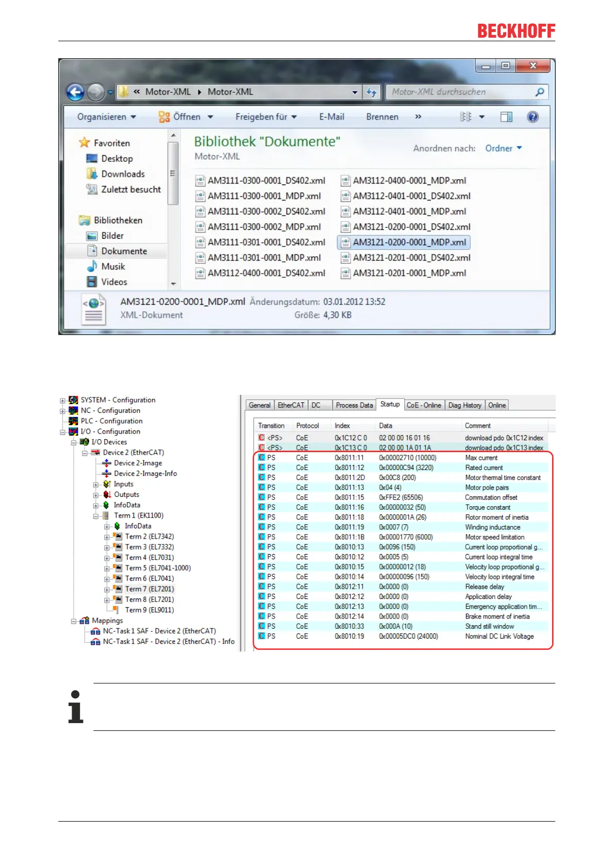Screen dimensions: 614x868
Task: Click the Term 1 (EK1100) coupler icon
Action: [x=107, y=515]
